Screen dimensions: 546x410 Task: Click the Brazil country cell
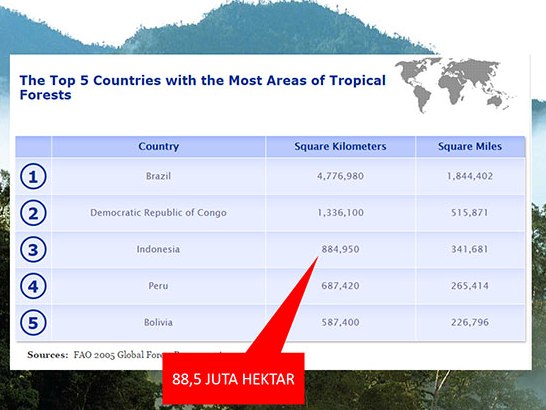158,176
